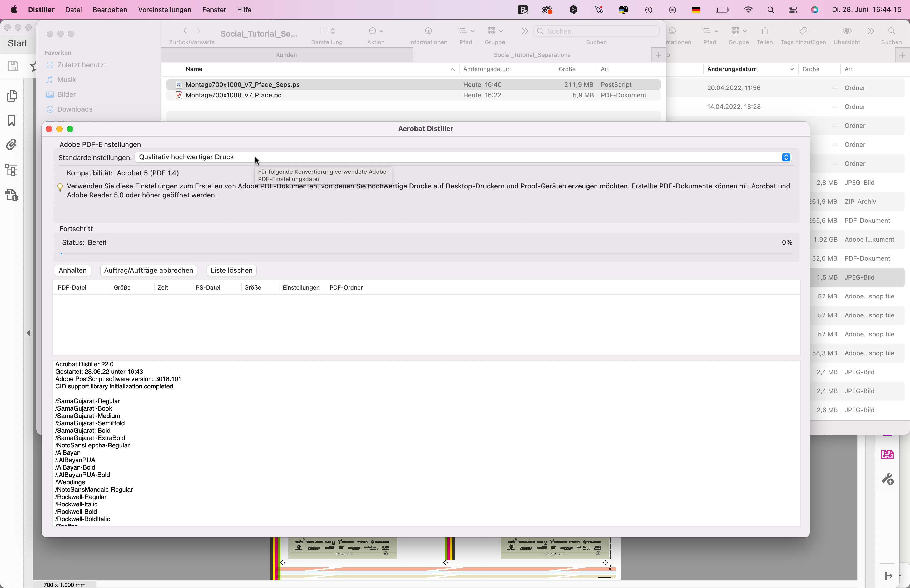Switch to the Kunden Finder tab

tap(286, 54)
